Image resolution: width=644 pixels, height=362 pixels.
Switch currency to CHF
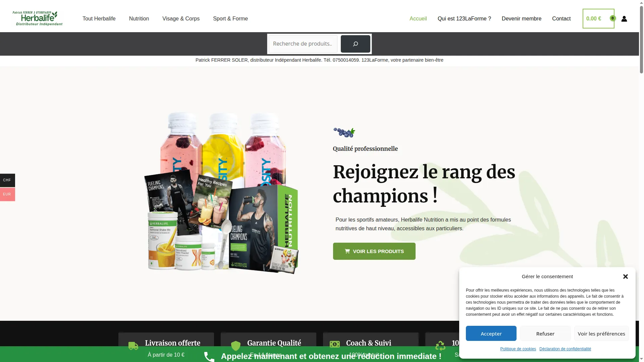click(7, 180)
